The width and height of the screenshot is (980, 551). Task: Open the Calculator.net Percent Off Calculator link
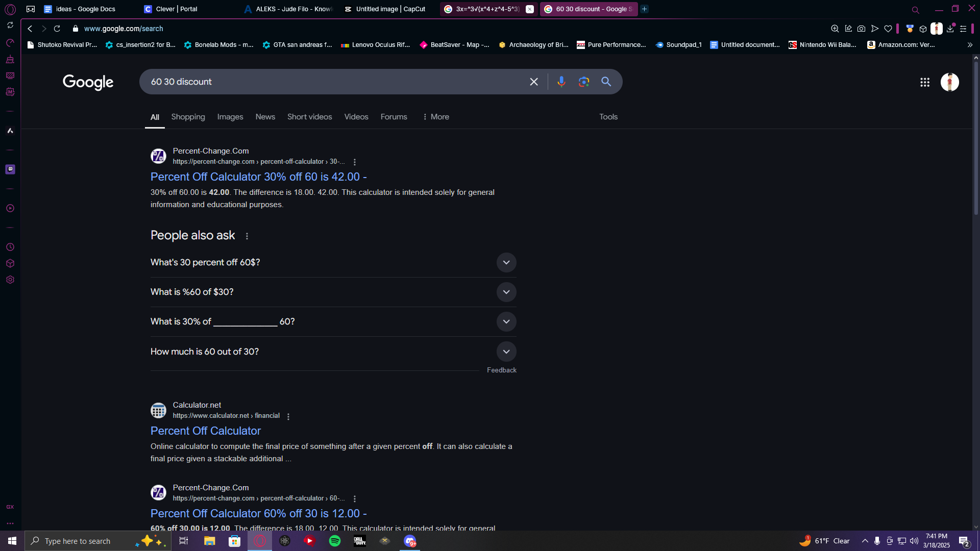(x=206, y=431)
